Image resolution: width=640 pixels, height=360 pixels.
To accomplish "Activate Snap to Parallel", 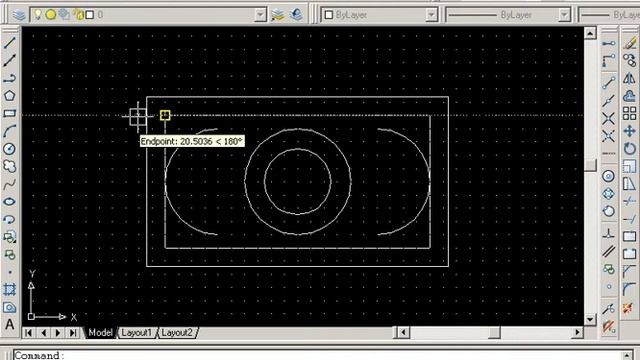I will coord(609,251).
